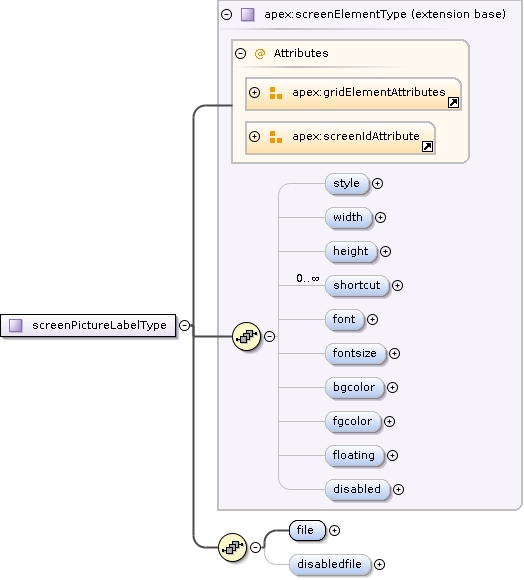Viewport: 524px width, 580px height.
Task: Select the floating element
Action: [x=355, y=455]
